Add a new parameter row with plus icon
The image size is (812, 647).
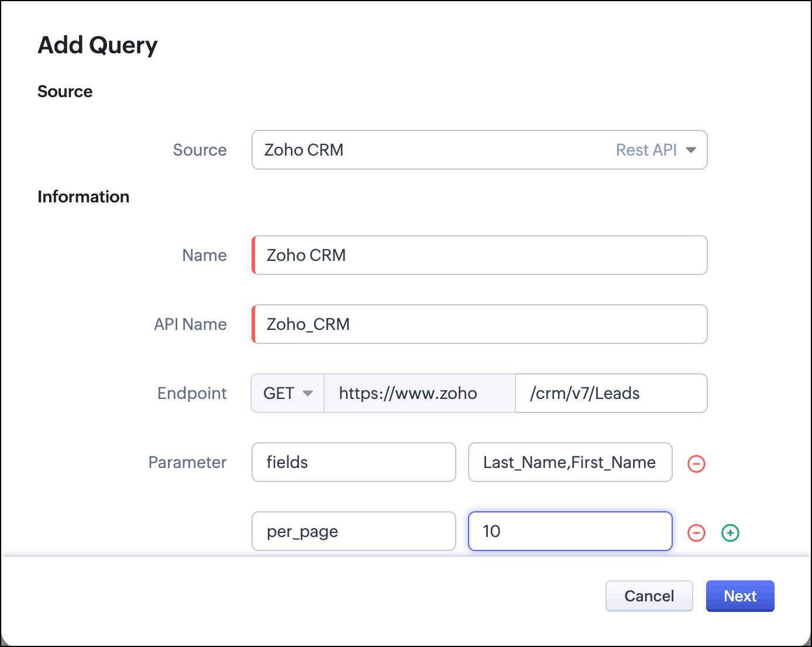click(730, 533)
